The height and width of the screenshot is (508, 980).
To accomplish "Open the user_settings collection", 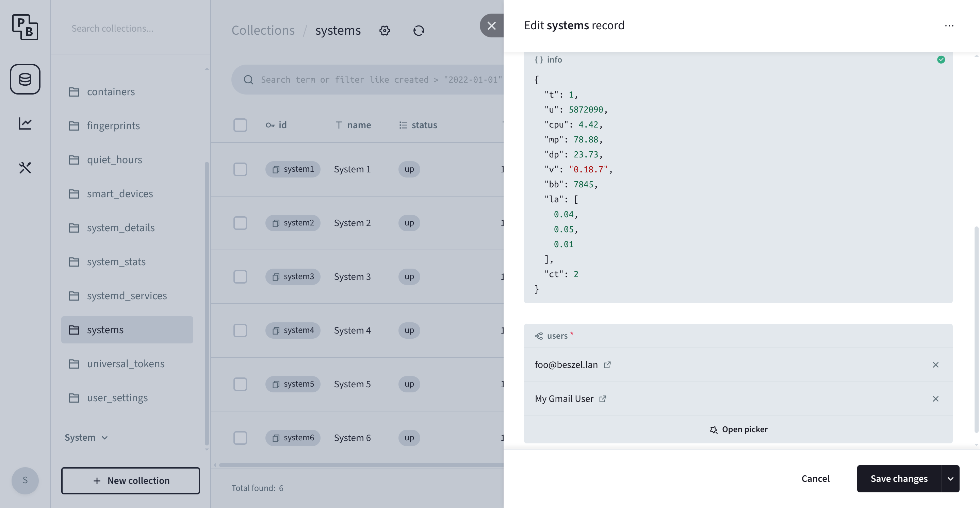I will click(127, 398).
